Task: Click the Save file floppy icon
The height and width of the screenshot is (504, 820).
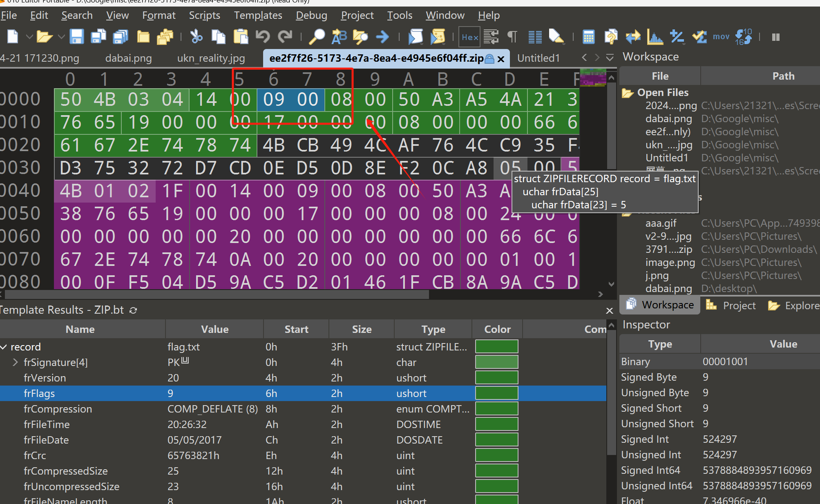Action: point(76,37)
